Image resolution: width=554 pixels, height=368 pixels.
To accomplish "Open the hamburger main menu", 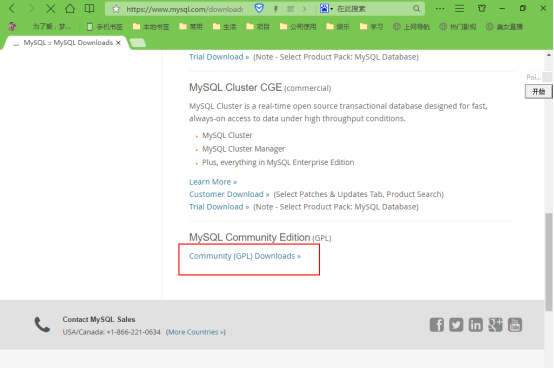I will (459, 8).
